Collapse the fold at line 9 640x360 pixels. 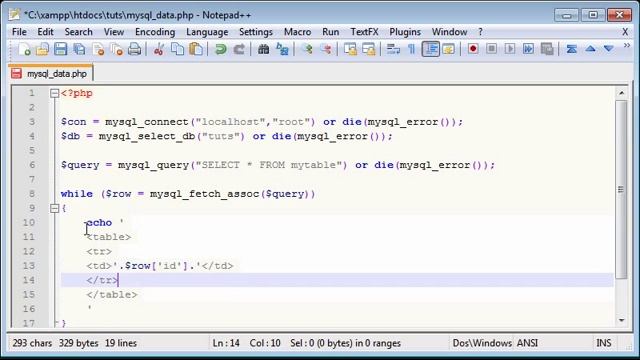(x=54, y=209)
